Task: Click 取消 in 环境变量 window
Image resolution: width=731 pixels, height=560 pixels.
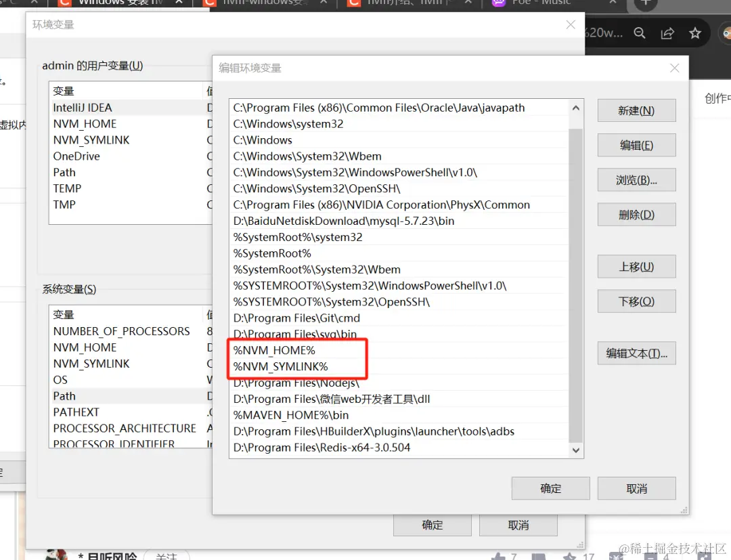Action: tap(518, 525)
